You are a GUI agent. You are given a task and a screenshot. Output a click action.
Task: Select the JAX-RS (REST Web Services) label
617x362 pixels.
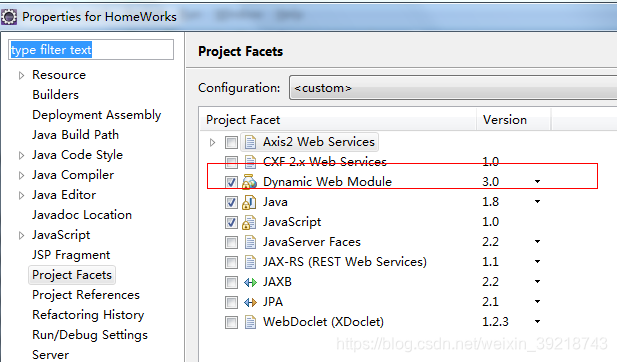click(345, 262)
